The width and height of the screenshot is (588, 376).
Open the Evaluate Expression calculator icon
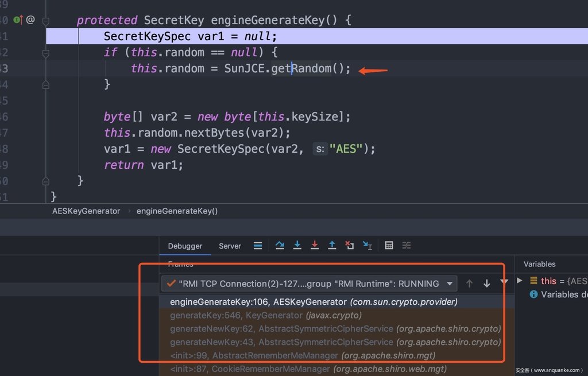(389, 246)
